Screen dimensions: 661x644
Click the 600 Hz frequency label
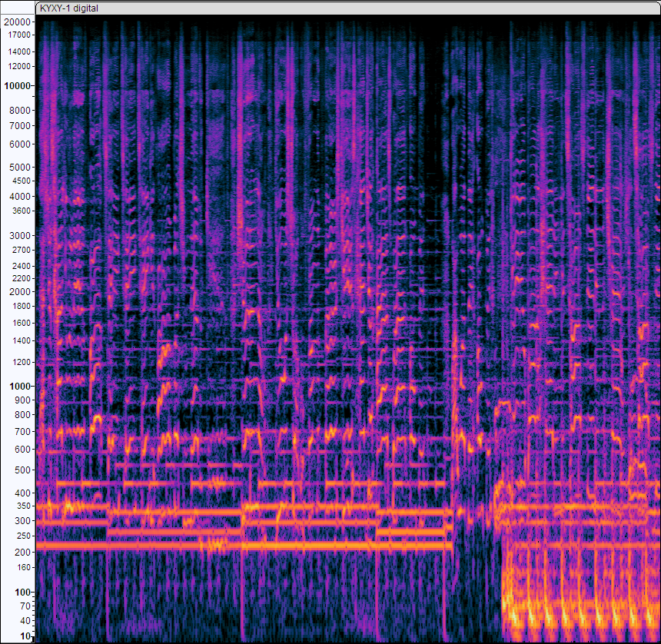tap(22, 450)
